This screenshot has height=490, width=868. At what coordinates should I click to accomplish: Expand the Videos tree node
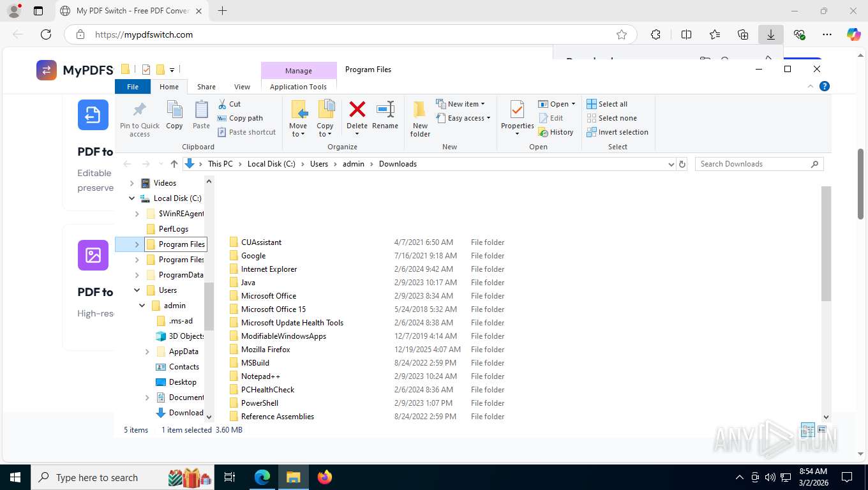click(132, 183)
